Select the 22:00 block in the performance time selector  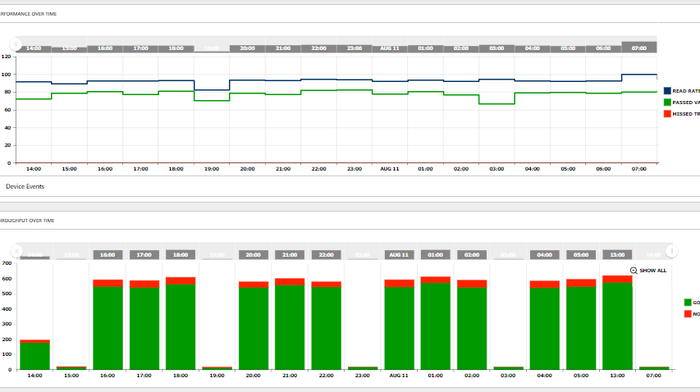pyautogui.click(x=319, y=49)
